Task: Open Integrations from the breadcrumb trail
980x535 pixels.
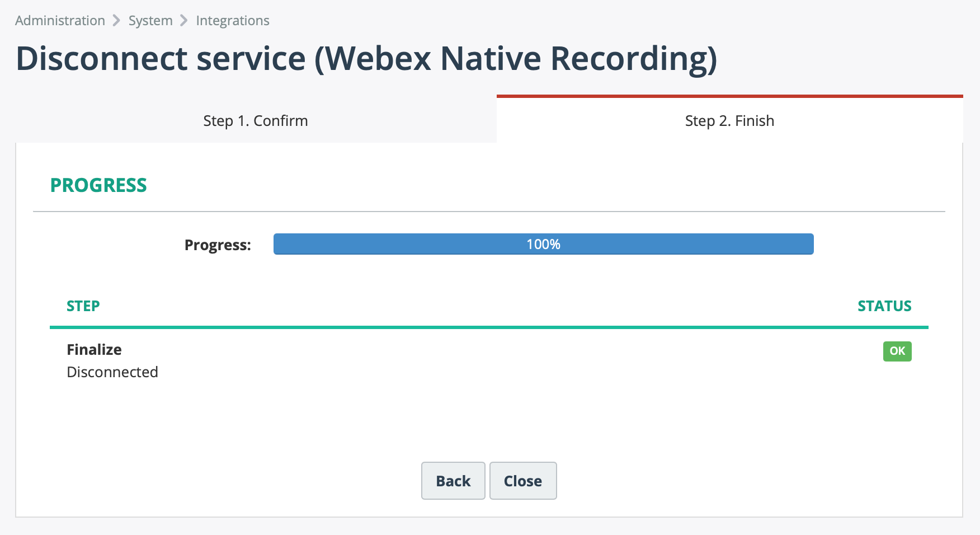Action: 233,20
